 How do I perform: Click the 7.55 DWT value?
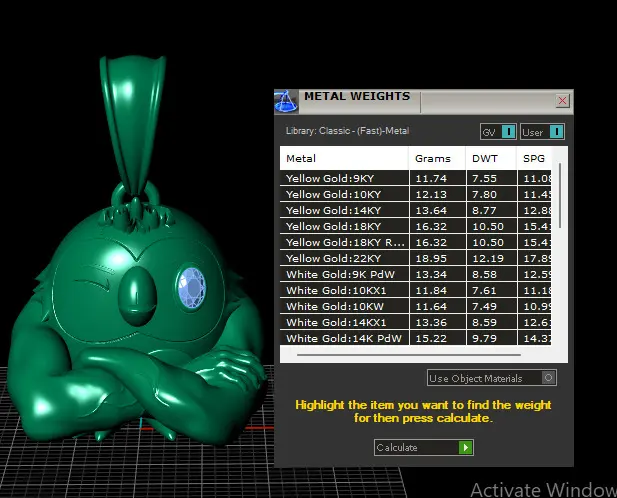(484, 179)
